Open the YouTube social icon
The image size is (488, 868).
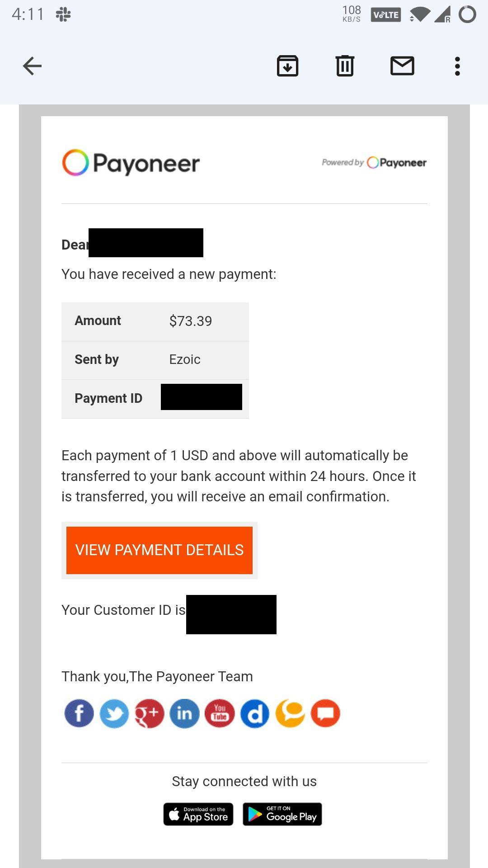point(220,713)
